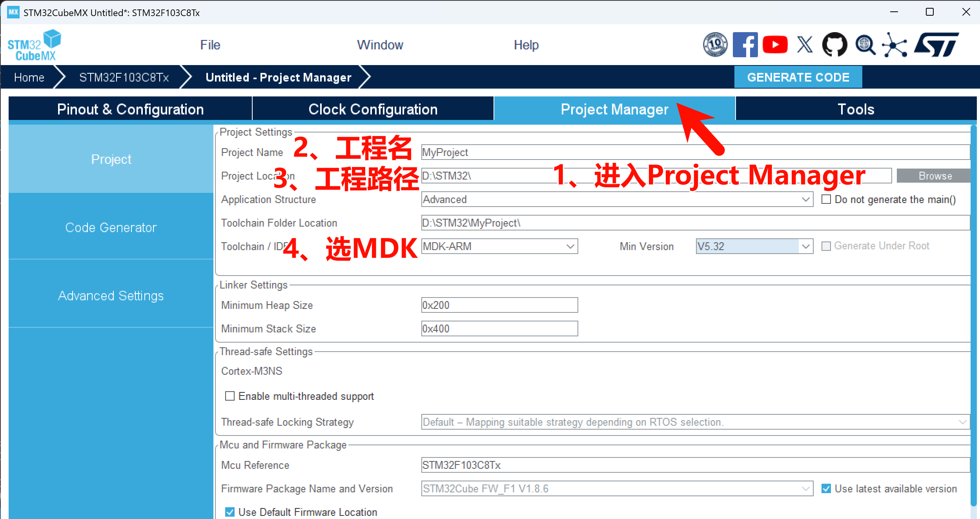This screenshot has width=980, height=519.
Task: Open the File menu
Action: tap(210, 45)
